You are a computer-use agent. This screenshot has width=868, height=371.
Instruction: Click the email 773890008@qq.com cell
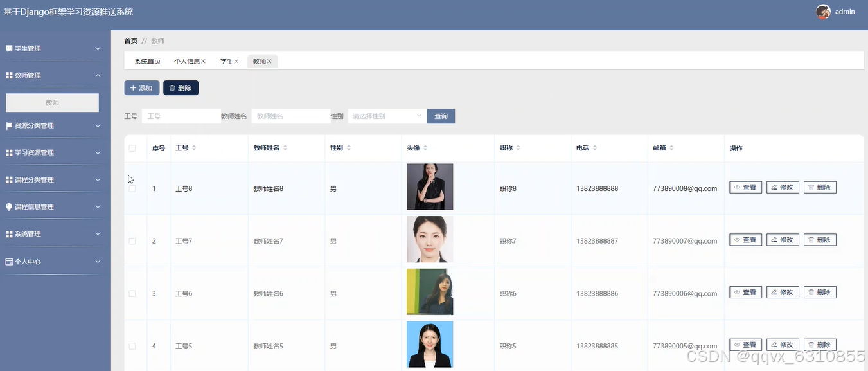pos(685,188)
